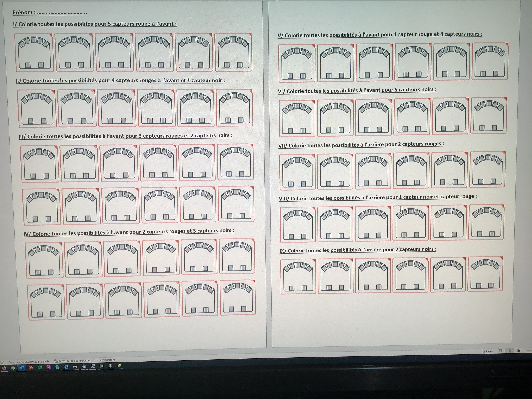Open Excel from the taskbar
532x399 pixels.
[40, 367]
